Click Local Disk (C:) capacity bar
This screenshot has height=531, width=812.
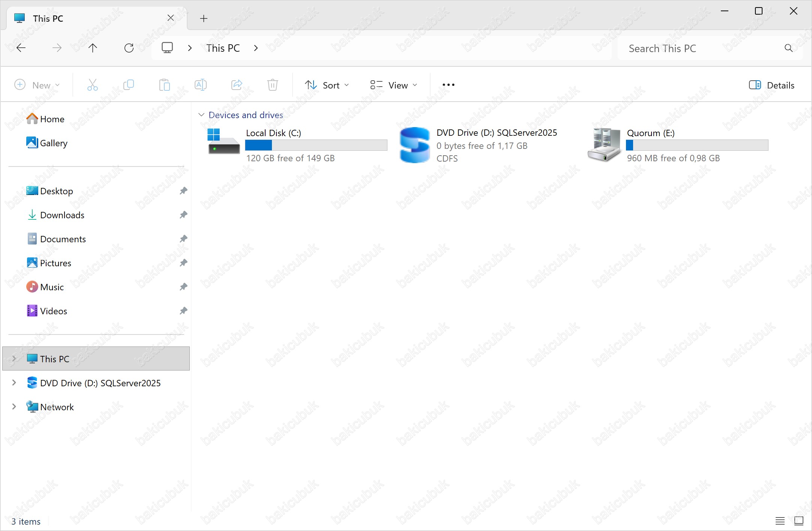pos(316,145)
